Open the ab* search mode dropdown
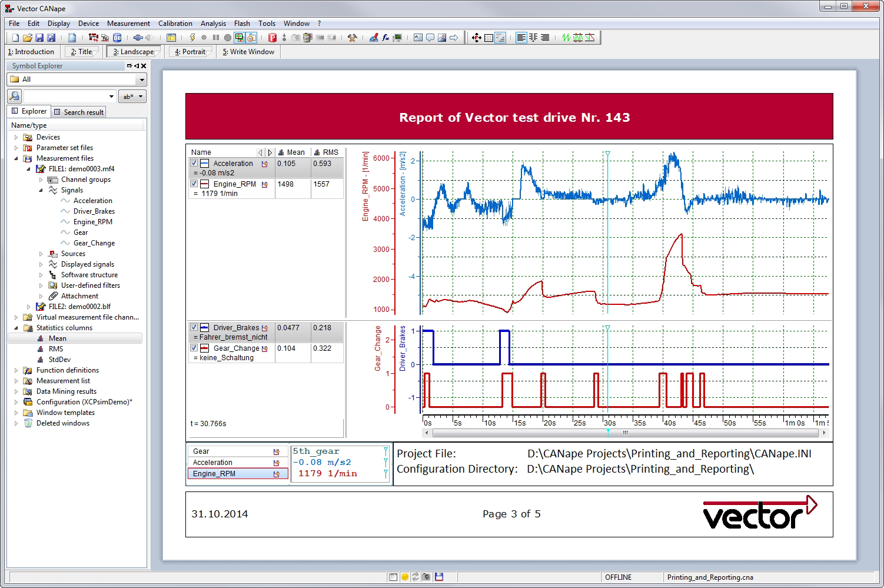 click(x=132, y=96)
